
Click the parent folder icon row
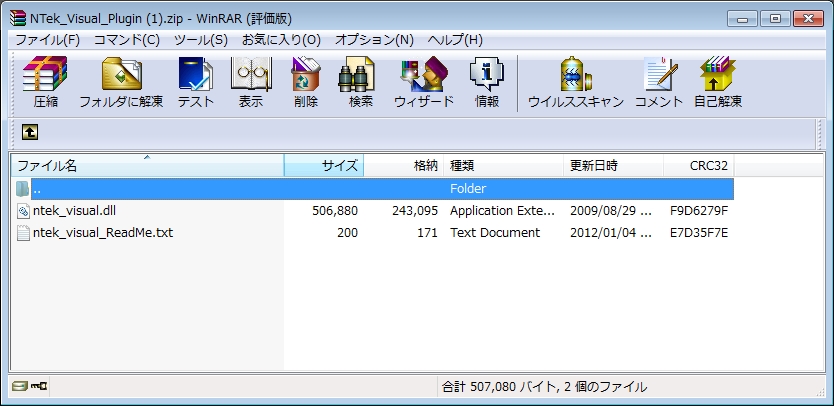coord(22,188)
